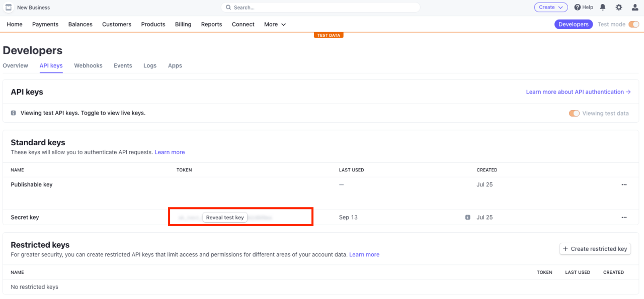Click the New Business account logo icon
Image resolution: width=644 pixels, height=299 pixels.
click(x=9, y=8)
